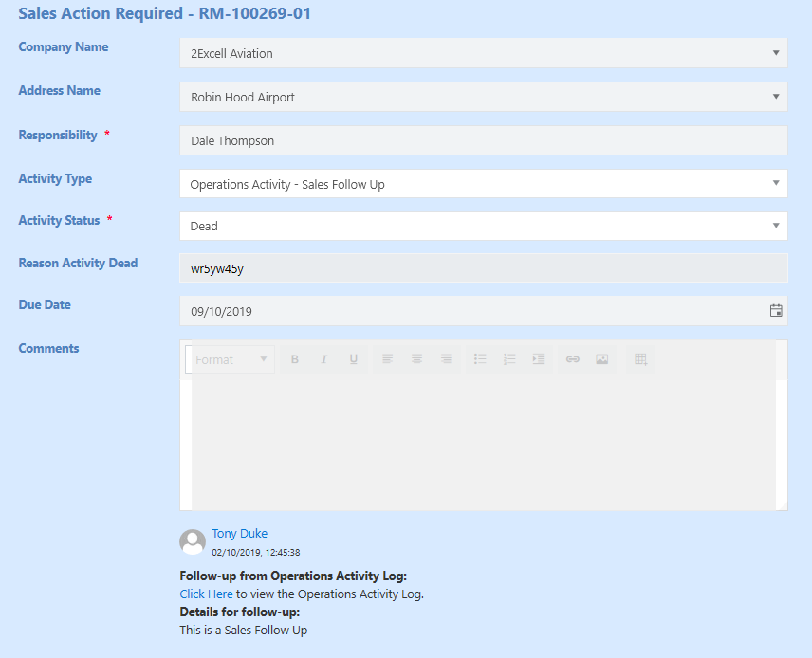812x658 pixels.
Task: Click the 'Details for follow-up:' text
Action: coord(240,612)
